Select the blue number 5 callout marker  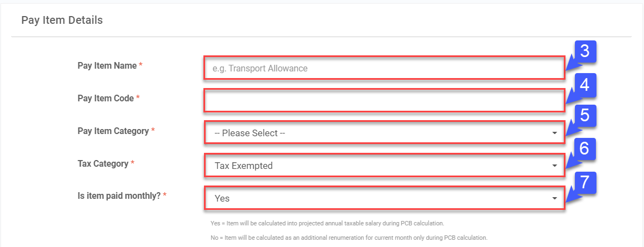pyautogui.click(x=585, y=116)
